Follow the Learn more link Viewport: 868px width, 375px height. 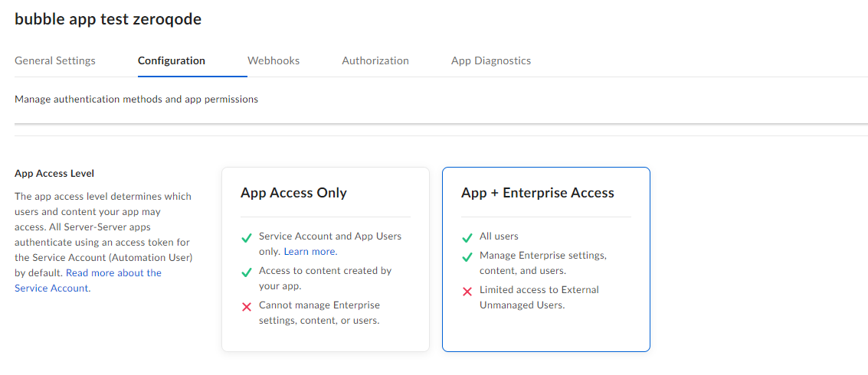[310, 252]
